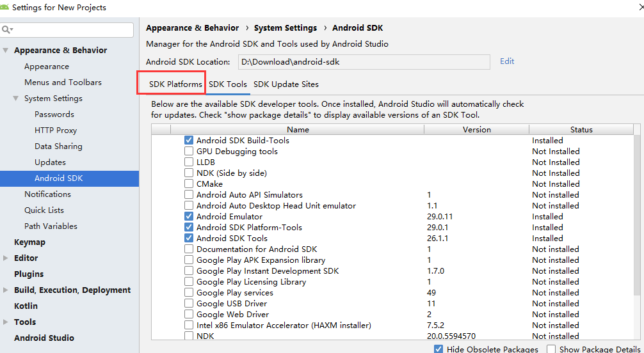Open Plugins settings page
The width and height of the screenshot is (644, 353).
29,274
